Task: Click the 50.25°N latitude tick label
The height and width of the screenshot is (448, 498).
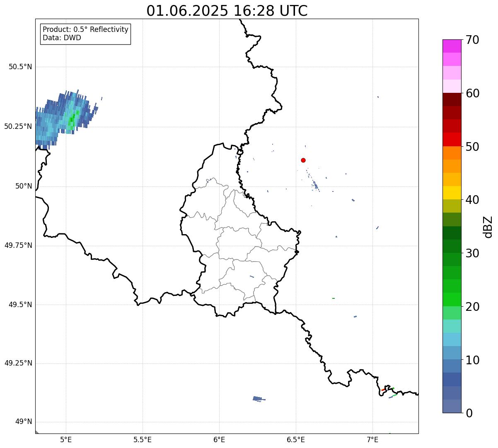Action: [18, 126]
